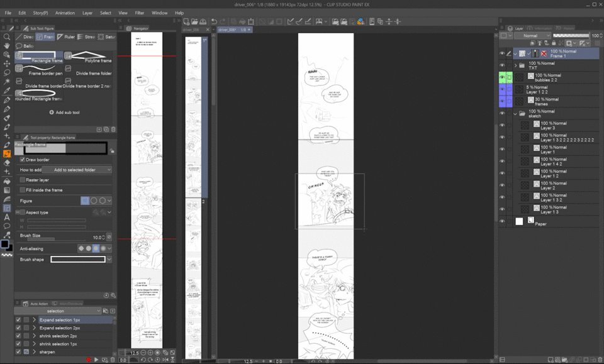Toggle checkbox for sharpen action
Image resolution: width=604 pixels, height=364 pixels.
pos(18,351)
